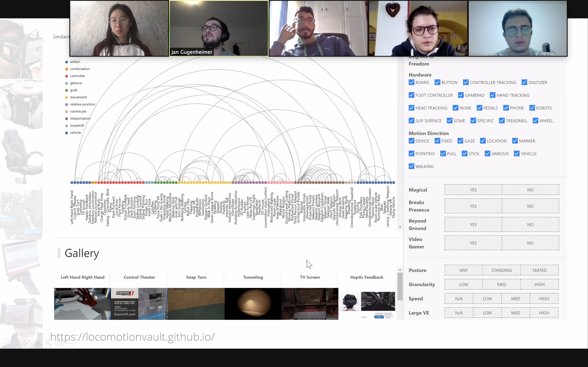Click the 'gesture' legend color icon
The image size is (588, 367).
coord(67,83)
